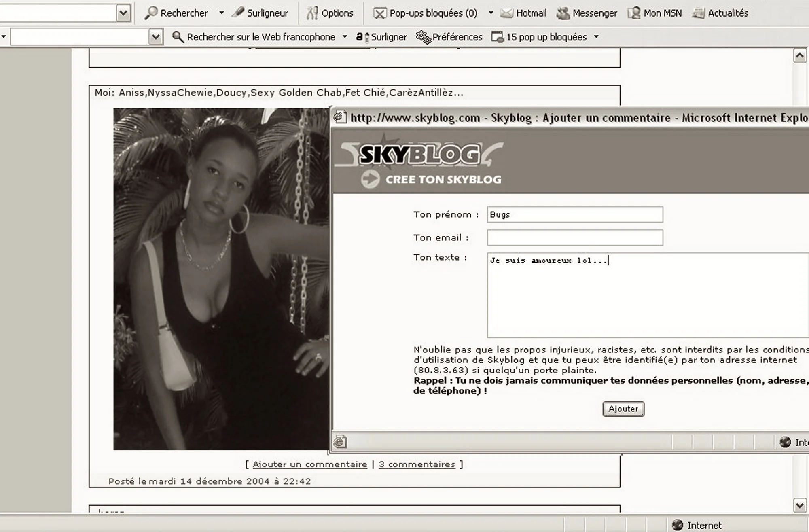The height and width of the screenshot is (532, 809).
Task: Open Préférences in second toolbar
Action: click(449, 37)
